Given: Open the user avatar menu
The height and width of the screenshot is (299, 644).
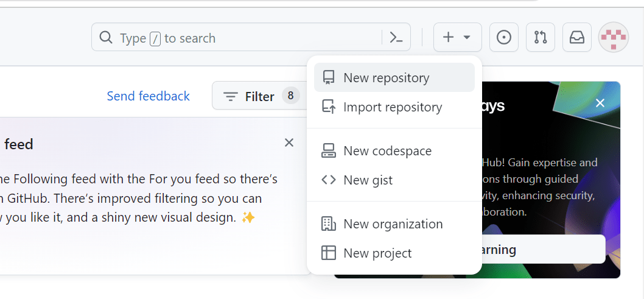Looking at the screenshot, I should coord(614,37).
